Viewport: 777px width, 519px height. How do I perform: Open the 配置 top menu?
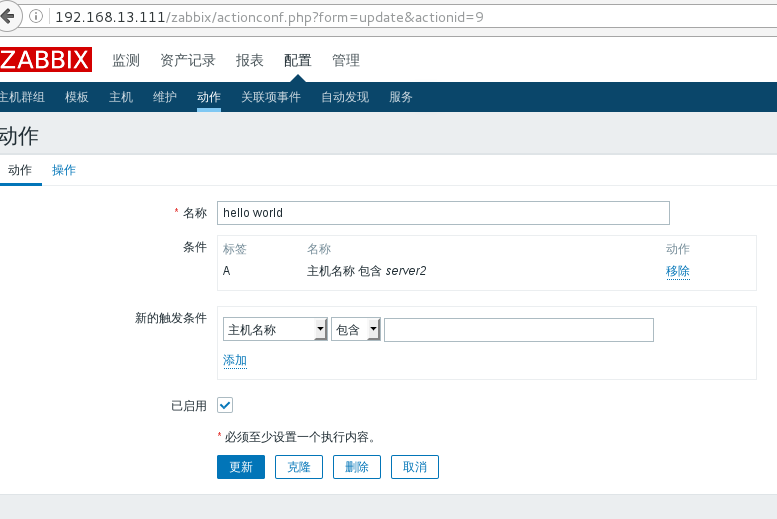click(x=297, y=60)
